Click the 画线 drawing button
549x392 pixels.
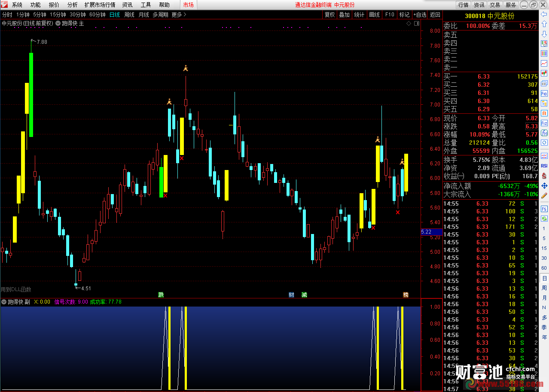(375, 15)
